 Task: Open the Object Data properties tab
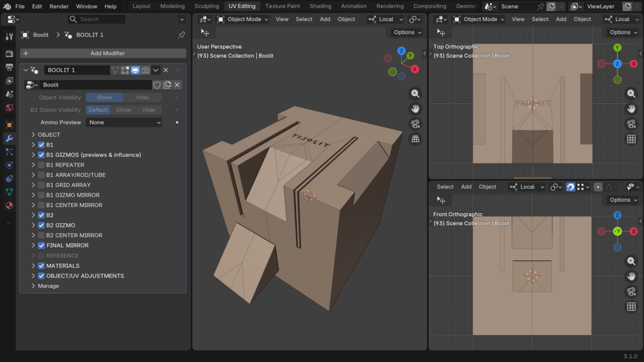[x=9, y=192]
